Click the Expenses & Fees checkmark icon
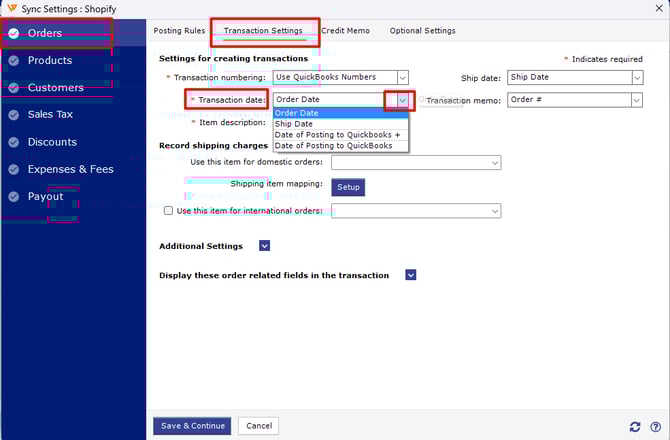Image resolution: width=670 pixels, height=440 pixels. [14, 169]
